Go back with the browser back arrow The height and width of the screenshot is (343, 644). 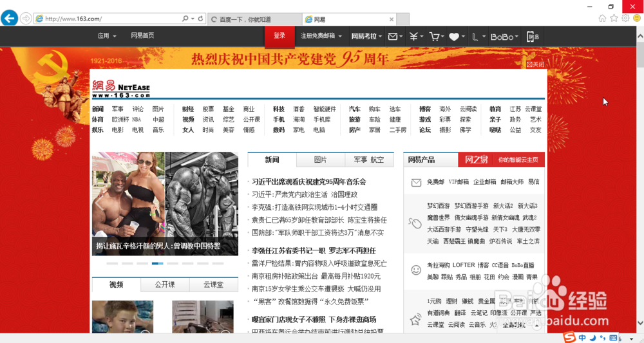pyautogui.click(x=10, y=18)
